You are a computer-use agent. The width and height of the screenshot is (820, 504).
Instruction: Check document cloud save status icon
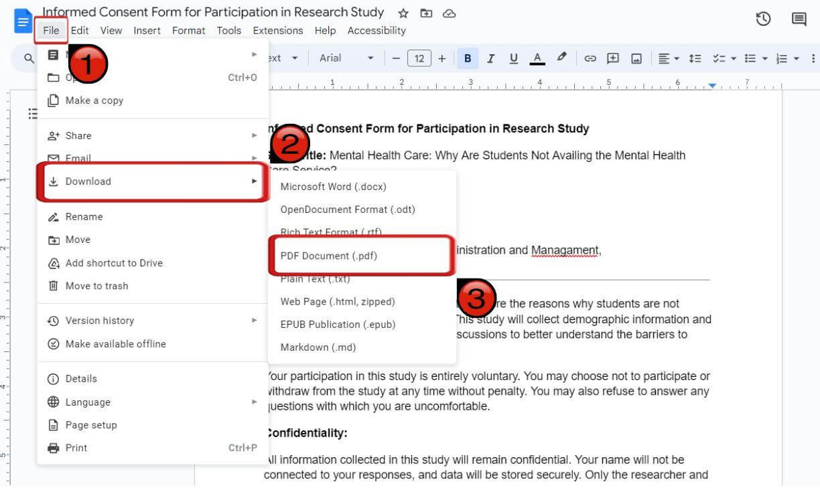449,13
